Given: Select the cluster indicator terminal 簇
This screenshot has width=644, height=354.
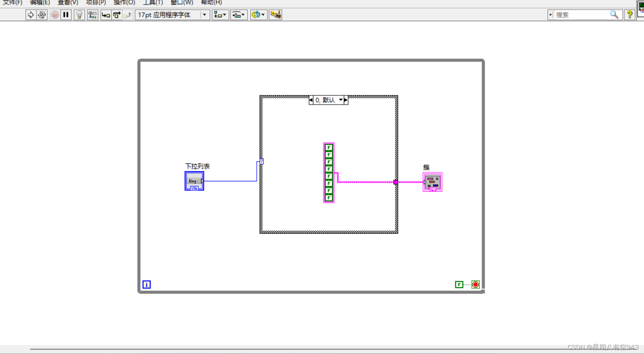Looking at the screenshot, I should point(433,182).
